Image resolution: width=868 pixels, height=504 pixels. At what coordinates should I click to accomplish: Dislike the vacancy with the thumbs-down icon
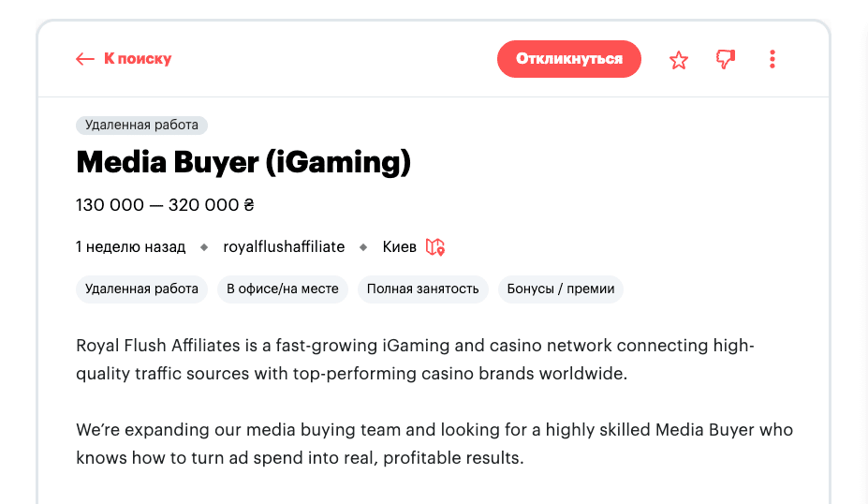(x=726, y=59)
